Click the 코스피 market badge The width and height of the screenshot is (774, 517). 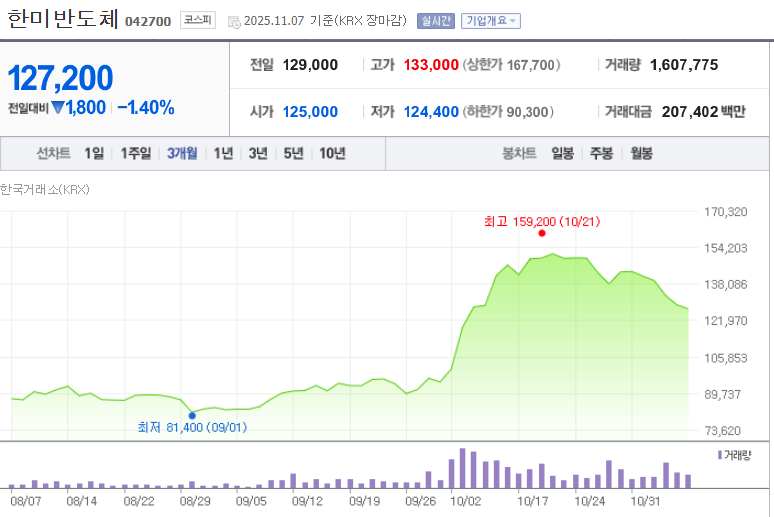click(x=197, y=20)
